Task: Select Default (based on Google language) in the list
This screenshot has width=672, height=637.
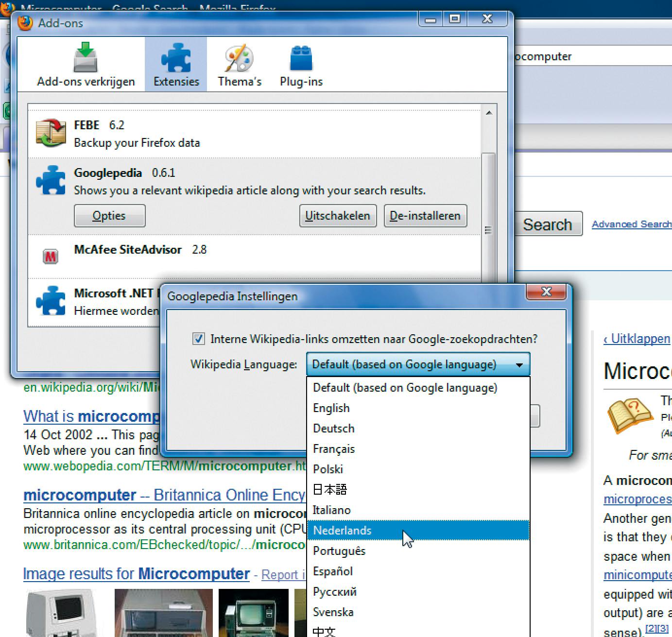Action: (x=418, y=388)
